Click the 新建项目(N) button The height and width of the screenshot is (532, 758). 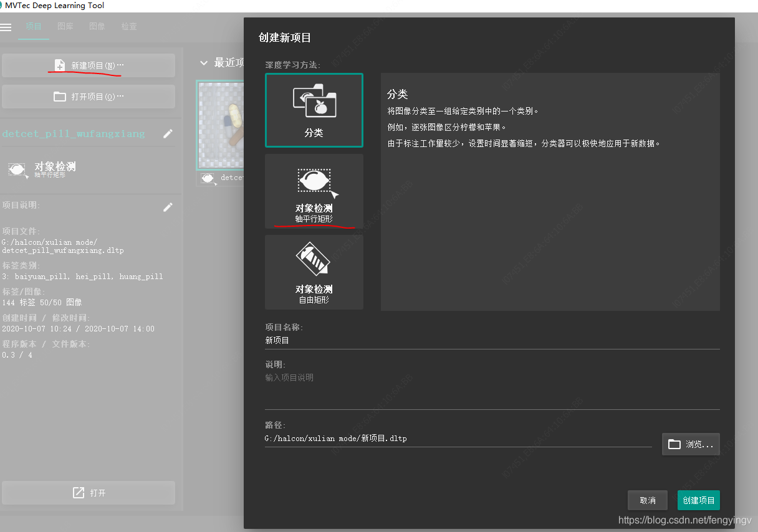point(89,65)
